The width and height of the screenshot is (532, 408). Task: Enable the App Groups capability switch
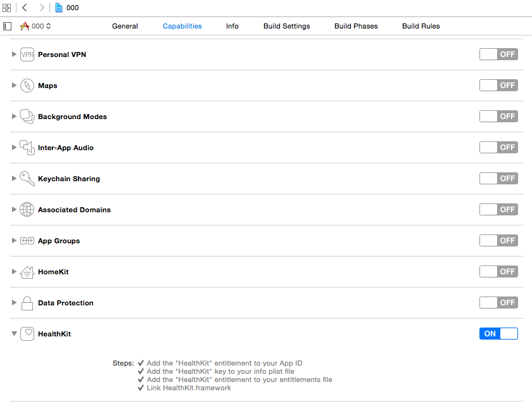point(498,240)
